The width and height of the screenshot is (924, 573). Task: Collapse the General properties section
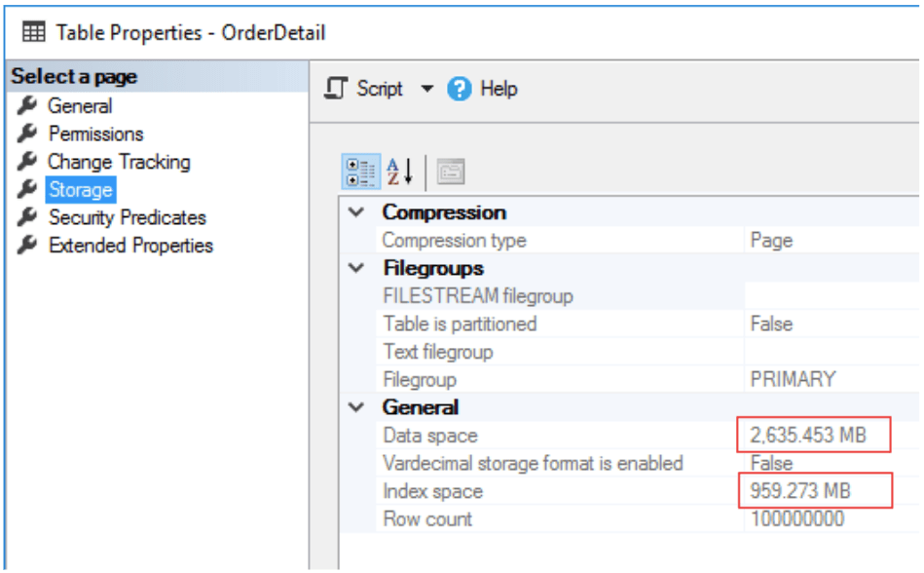[x=357, y=407]
